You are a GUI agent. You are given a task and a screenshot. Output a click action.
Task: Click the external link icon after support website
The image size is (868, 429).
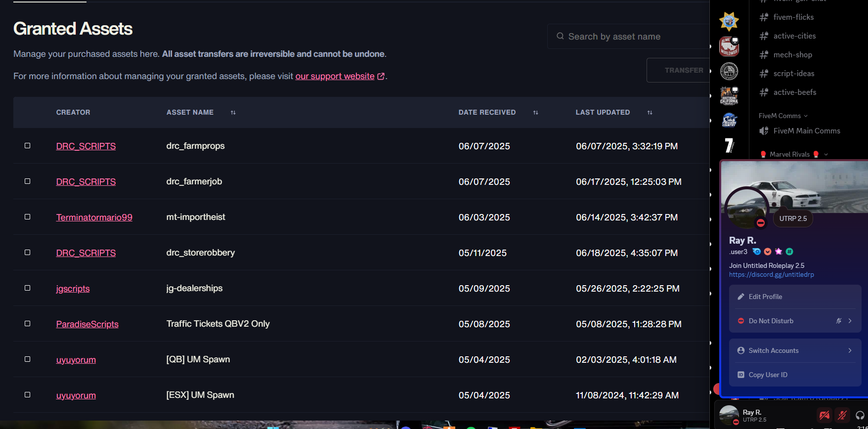coord(381,76)
